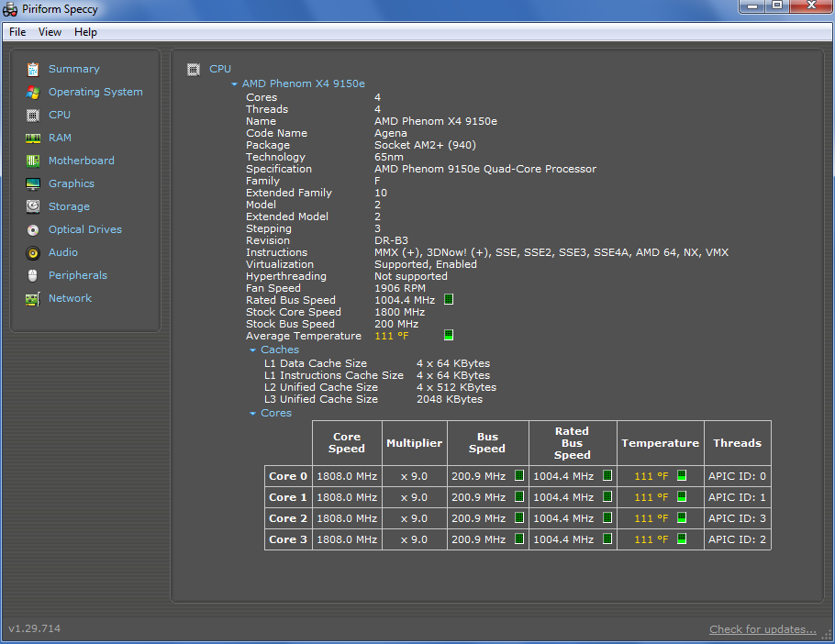Click the Operating System Windows flag icon
The height and width of the screenshot is (644, 835).
pos(33,92)
